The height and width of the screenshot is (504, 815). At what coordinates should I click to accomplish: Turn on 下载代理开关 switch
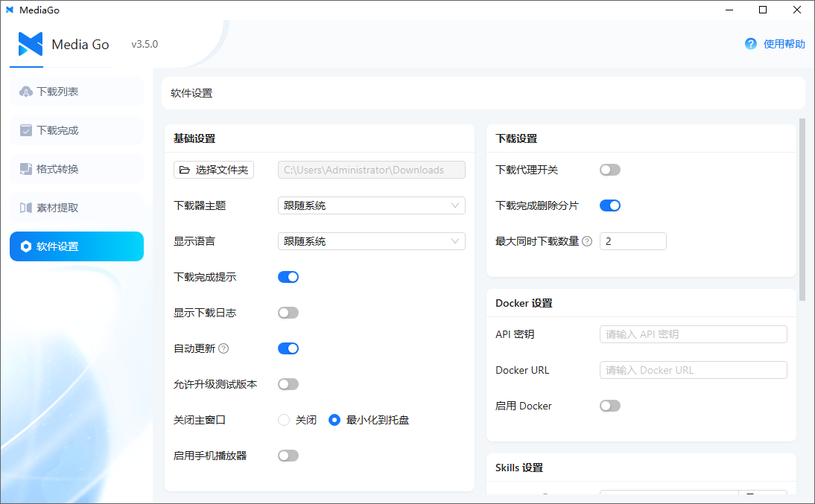[x=609, y=170]
